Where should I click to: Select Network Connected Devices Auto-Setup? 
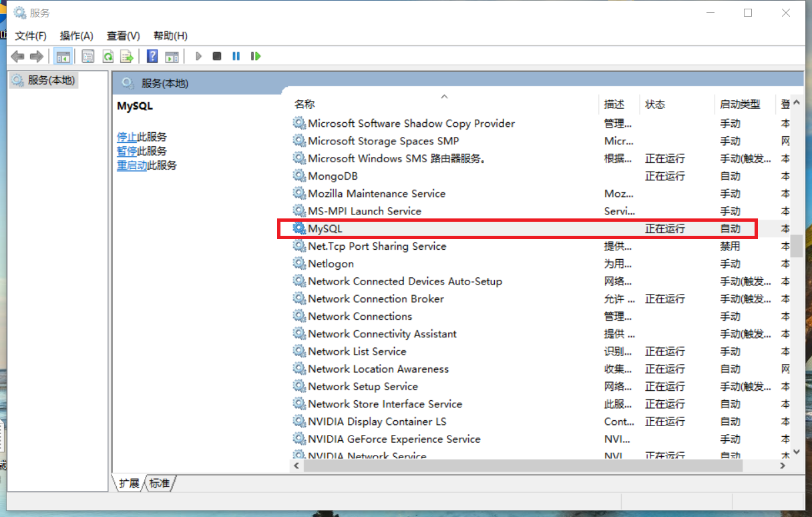tap(405, 281)
